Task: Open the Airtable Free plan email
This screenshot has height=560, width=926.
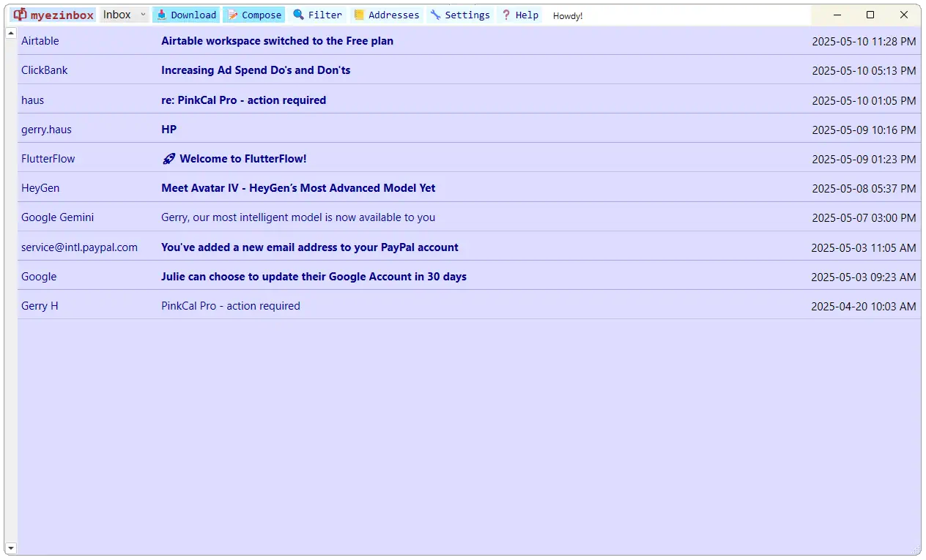Action: pyautogui.click(x=277, y=41)
